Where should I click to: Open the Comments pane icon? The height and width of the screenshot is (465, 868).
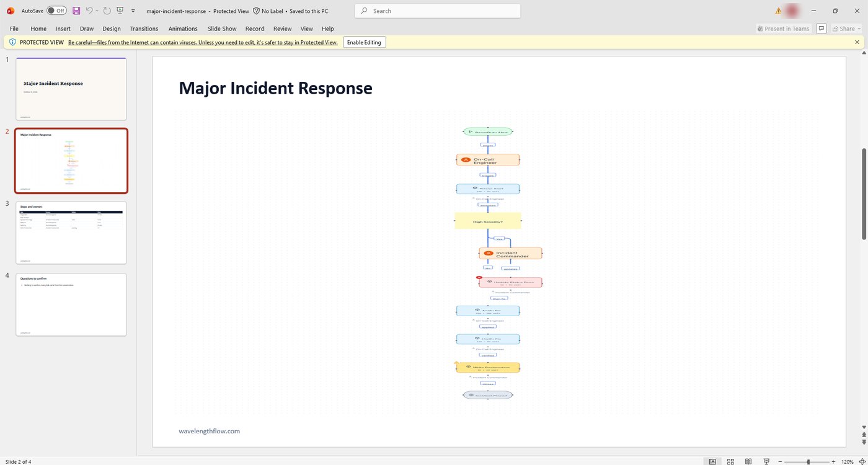pos(821,29)
